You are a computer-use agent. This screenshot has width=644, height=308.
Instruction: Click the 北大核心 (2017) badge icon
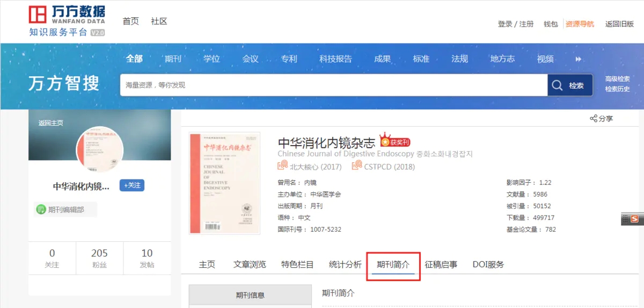pos(282,166)
